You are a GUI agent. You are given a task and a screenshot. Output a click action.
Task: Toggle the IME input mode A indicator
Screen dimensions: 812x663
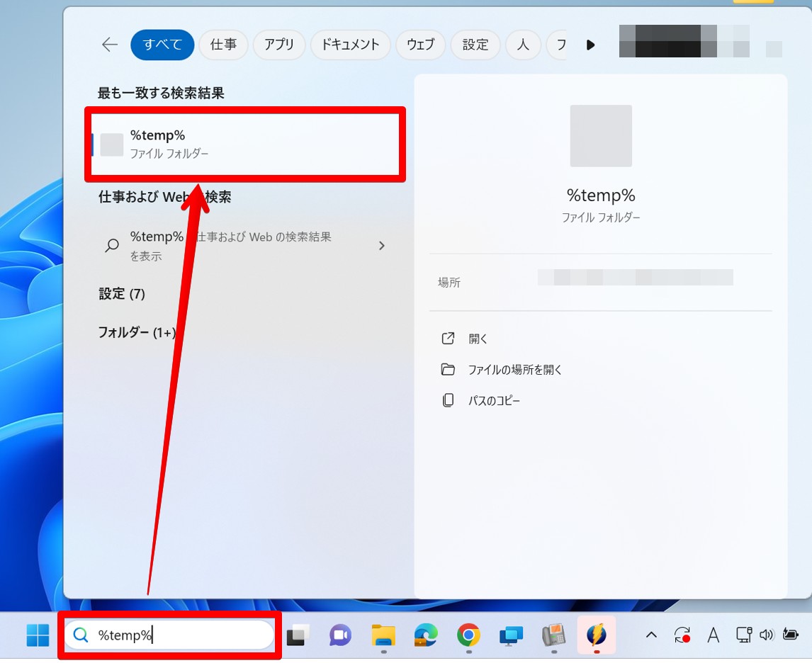click(x=713, y=635)
